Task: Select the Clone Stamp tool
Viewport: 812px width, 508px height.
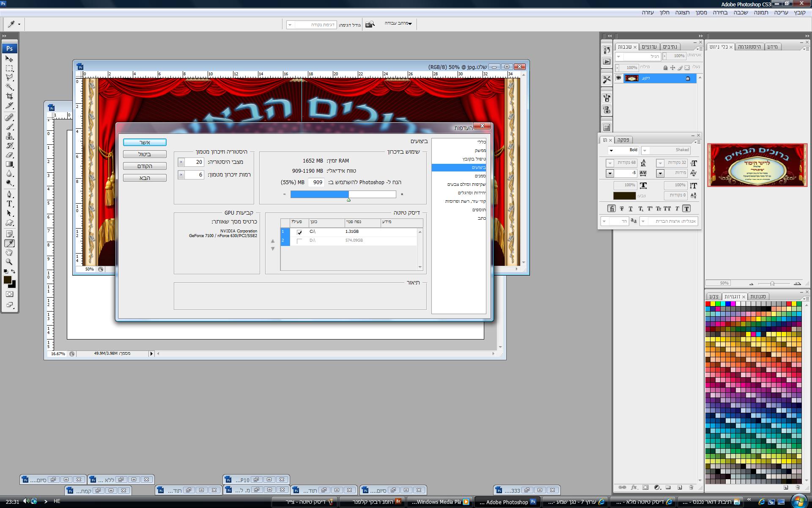Action: pos(9,136)
